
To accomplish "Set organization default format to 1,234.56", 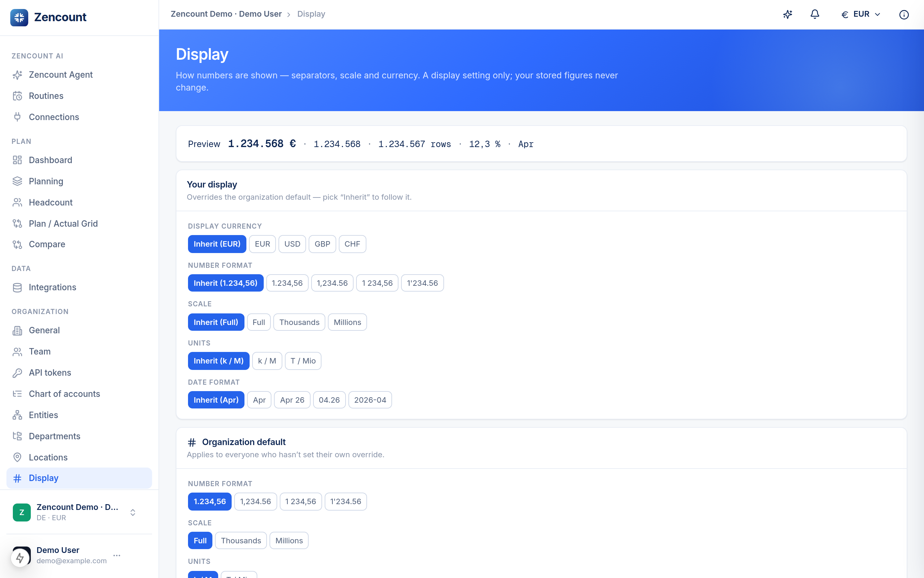I will 255,502.
